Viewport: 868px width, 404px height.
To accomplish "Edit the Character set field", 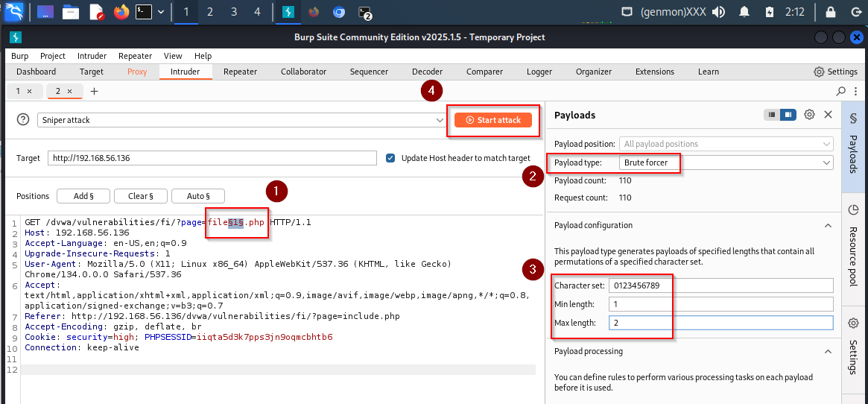I will coord(720,285).
